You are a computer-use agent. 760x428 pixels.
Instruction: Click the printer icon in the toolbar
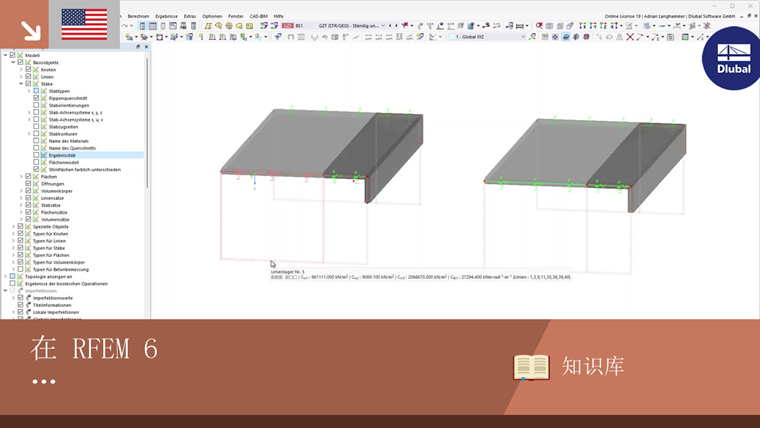point(183,26)
